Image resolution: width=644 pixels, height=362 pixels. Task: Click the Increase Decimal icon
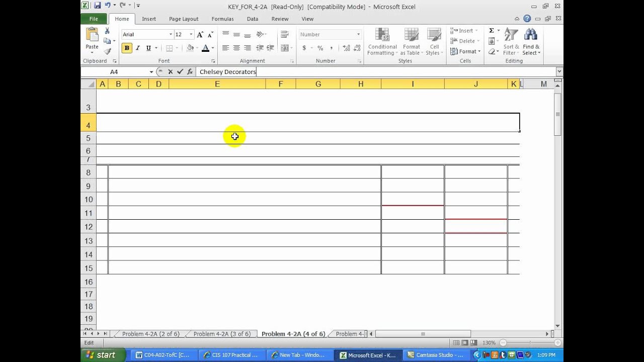[x=346, y=48]
